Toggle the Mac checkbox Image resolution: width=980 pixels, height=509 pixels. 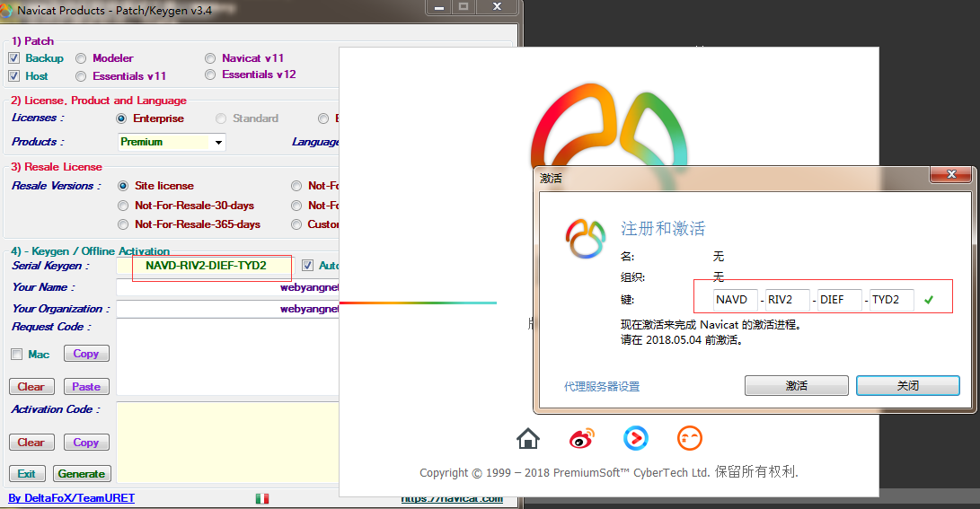(x=16, y=354)
